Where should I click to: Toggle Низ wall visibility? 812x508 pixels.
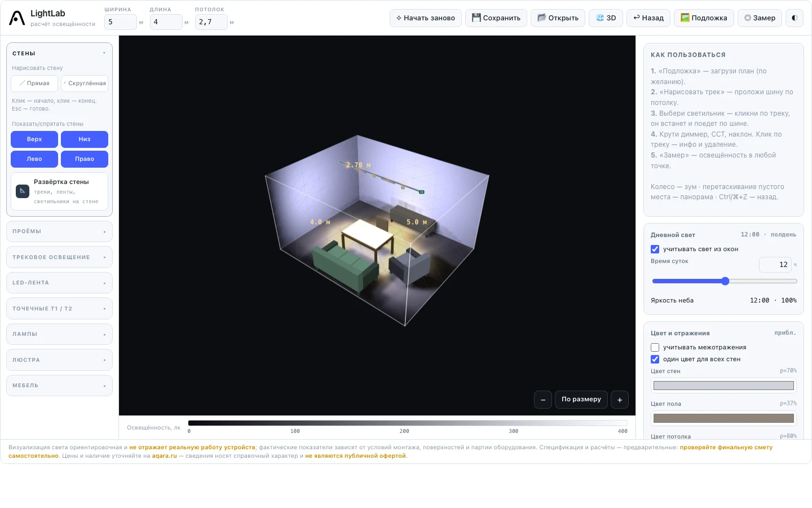(85, 139)
